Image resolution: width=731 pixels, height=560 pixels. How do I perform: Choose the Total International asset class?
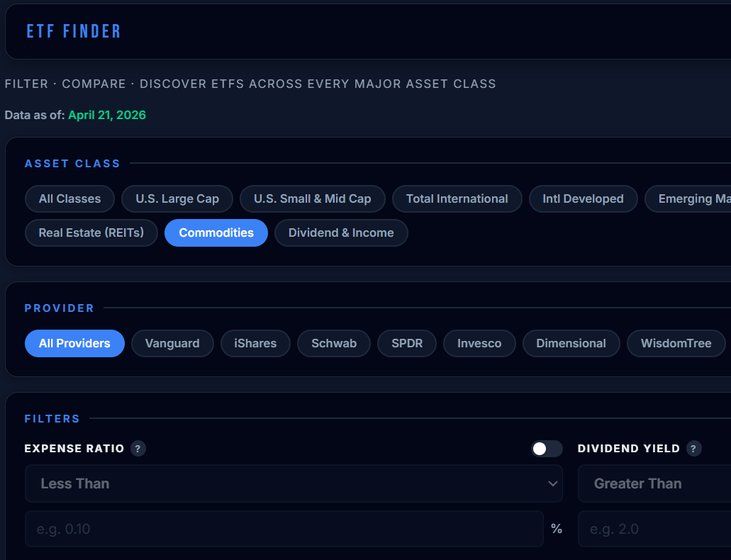[x=457, y=198]
